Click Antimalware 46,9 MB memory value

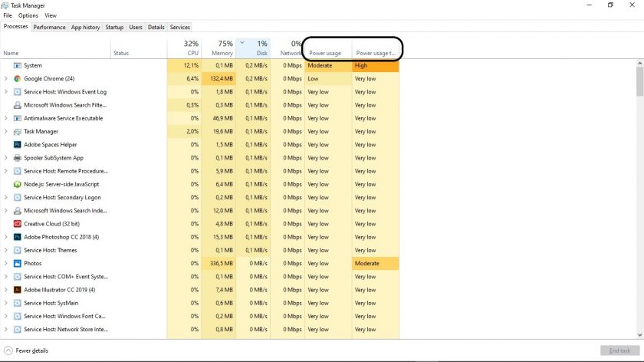pyautogui.click(x=224, y=118)
